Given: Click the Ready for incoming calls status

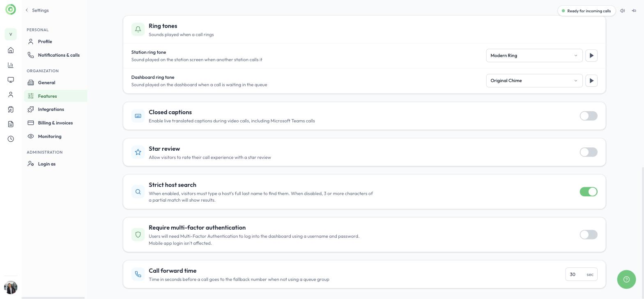Looking at the screenshot, I should pos(586,11).
